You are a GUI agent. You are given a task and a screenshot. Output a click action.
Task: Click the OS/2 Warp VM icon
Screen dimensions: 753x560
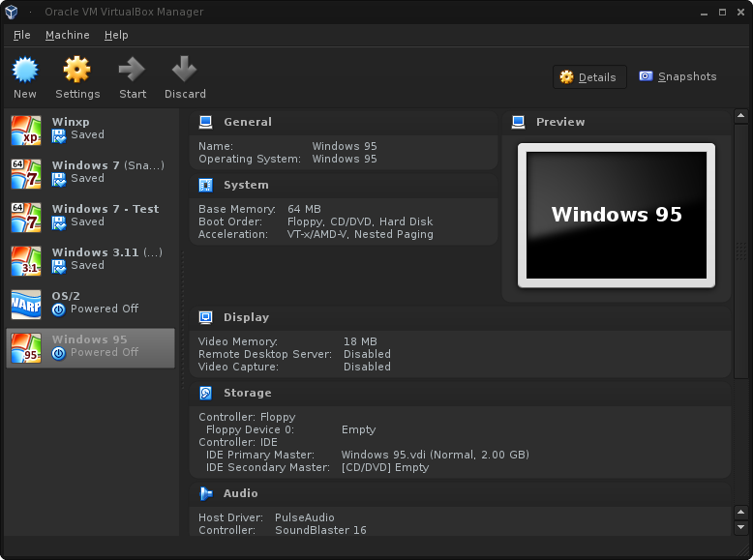click(x=26, y=305)
